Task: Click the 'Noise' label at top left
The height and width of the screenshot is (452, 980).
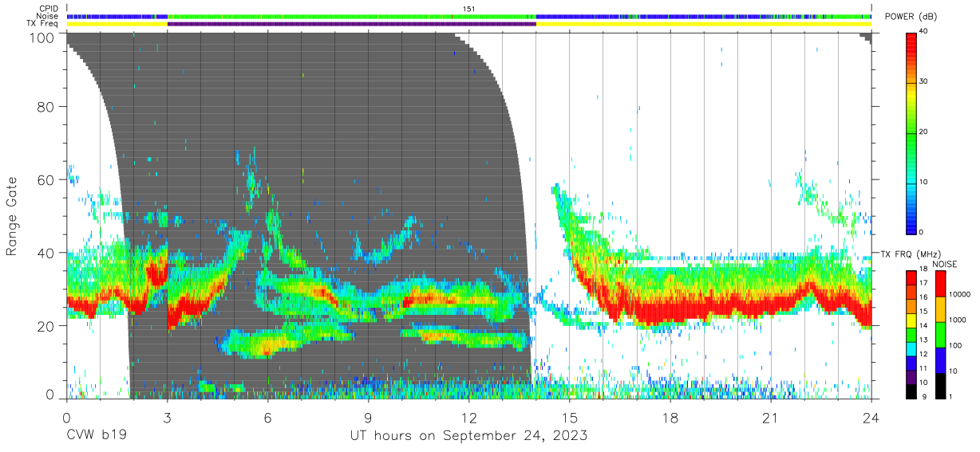Action: (49, 16)
